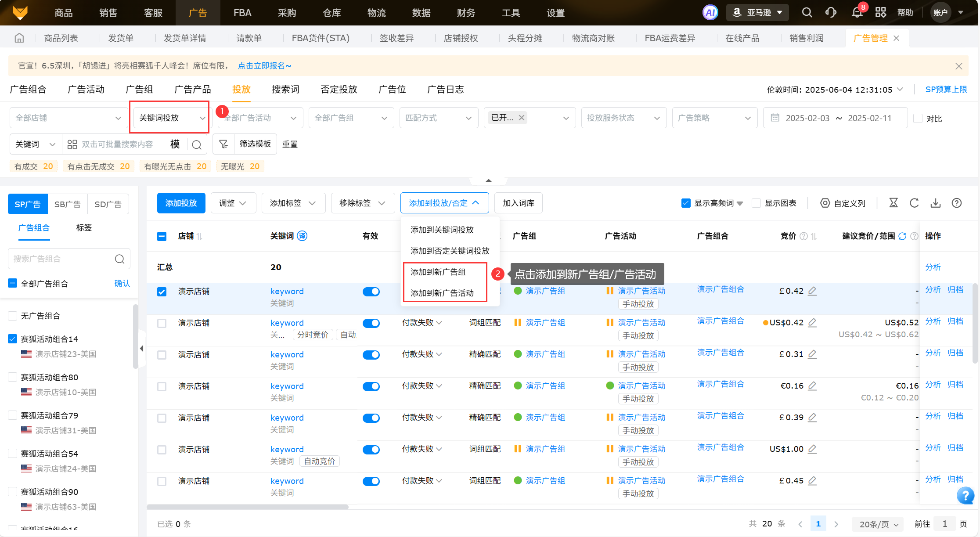This screenshot has width=980, height=537.
Task: Click the 点击立即报名 link
Action: [x=264, y=65]
